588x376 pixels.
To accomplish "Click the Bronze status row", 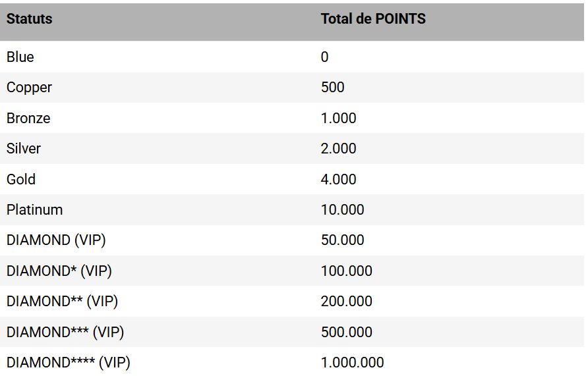I will (x=28, y=119).
